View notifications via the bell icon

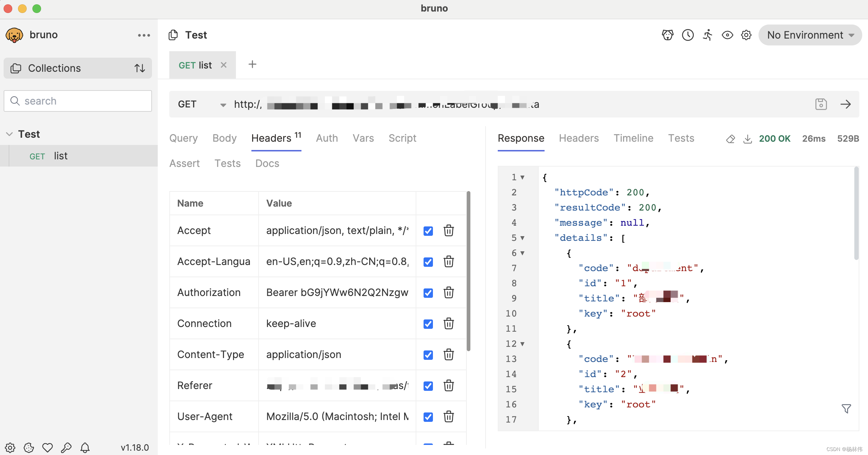(85, 447)
